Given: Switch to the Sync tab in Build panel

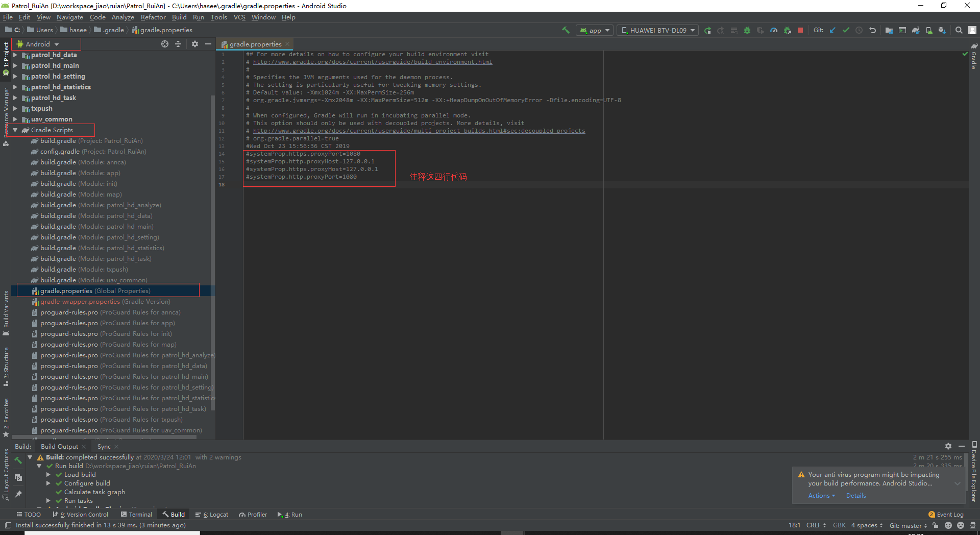Looking at the screenshot, I should [104, 447].
